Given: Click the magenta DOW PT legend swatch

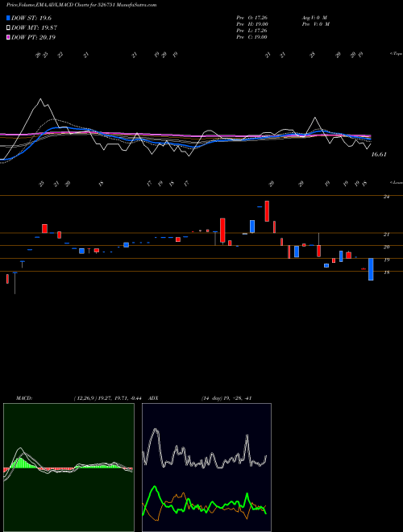Looking at the screenshot, I should point(8,37).
